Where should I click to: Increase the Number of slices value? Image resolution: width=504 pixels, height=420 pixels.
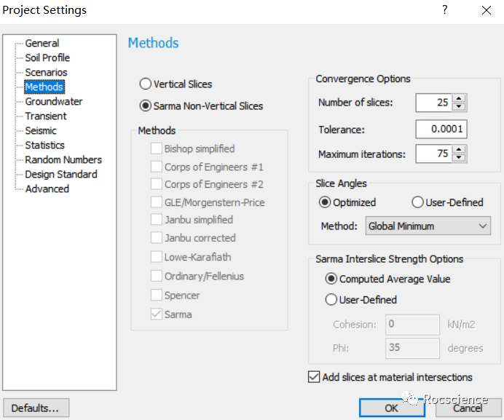pos(459,99)
